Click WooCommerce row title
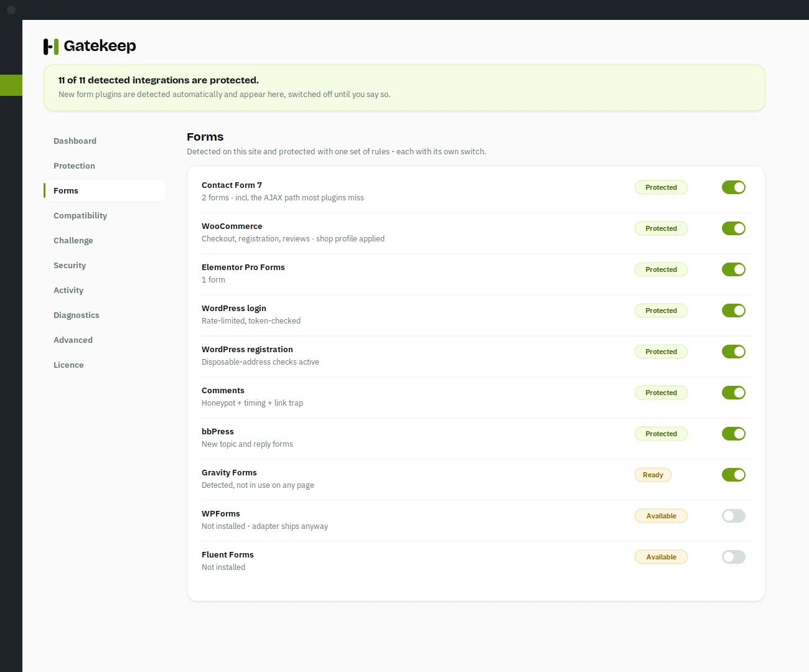This screenshot has height=672, width=809. pyautogui.click(x=232, y=226)
